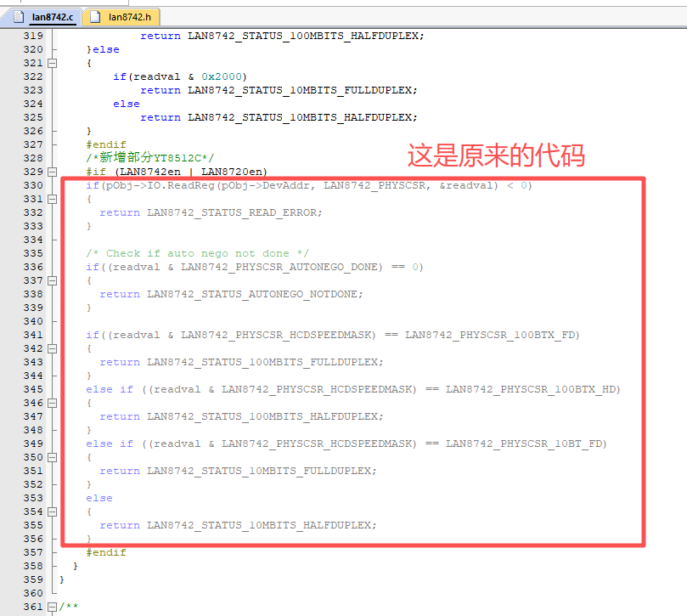
Task: Click line number 330 in the gutter
Action: point(33,185)
